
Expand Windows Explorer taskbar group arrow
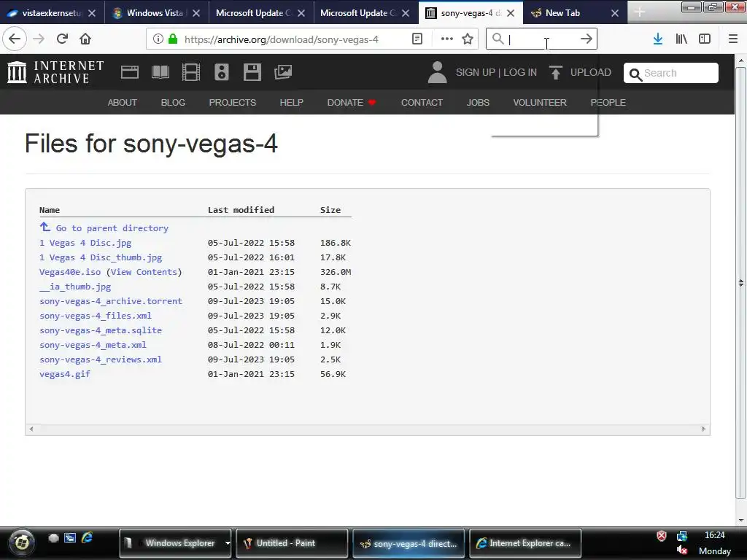tap(228, 543)
